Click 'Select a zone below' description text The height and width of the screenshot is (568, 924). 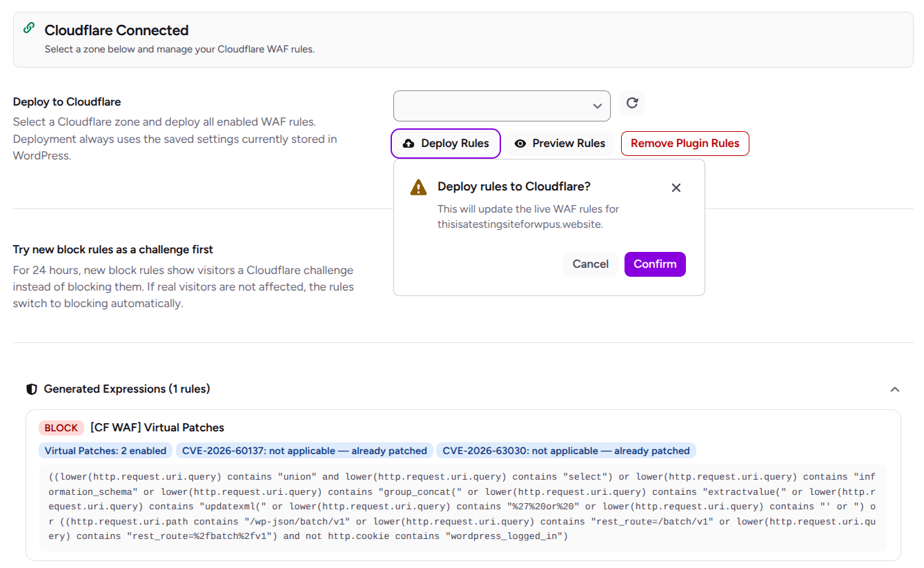click(x=179, y=50)
